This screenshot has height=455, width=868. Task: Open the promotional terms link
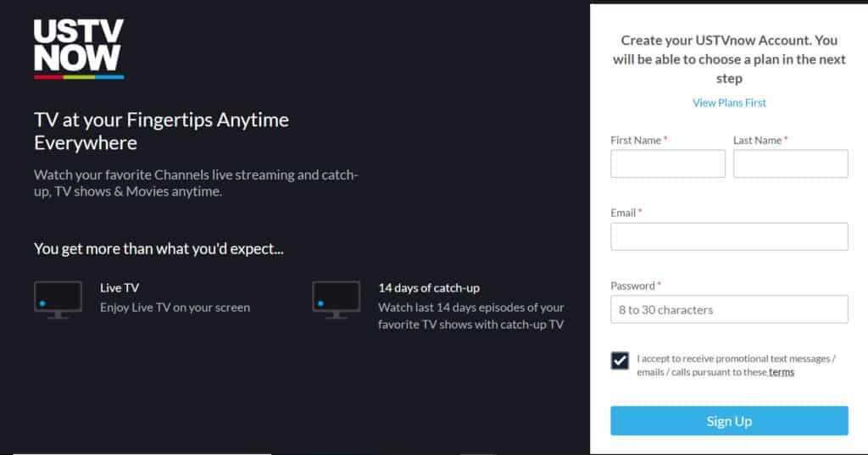tap(781, 372)
